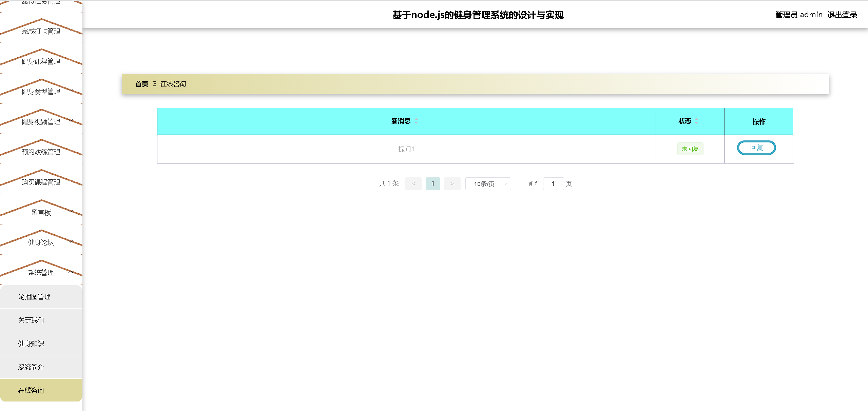Screen dimensions: 868x411
Task: Select page 1 in pagination
Action: pyautogui.click(x=432, y=184)
